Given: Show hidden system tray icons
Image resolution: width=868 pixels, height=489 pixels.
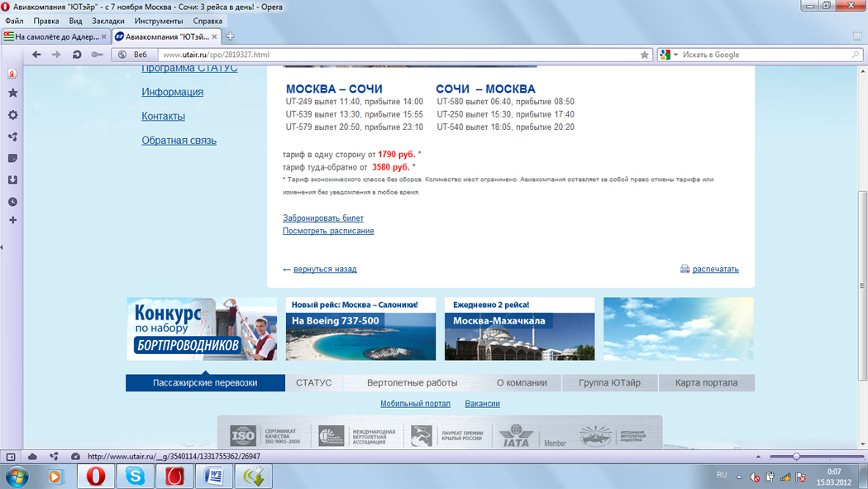Looking at the screenshot, I should [x=739, y=477].
